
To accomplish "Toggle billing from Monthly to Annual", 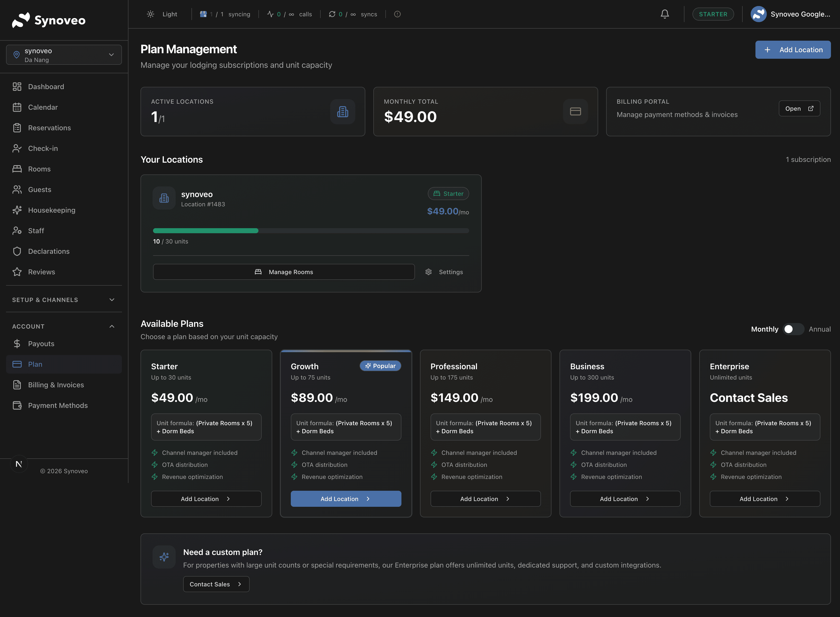I will point(793,329).
